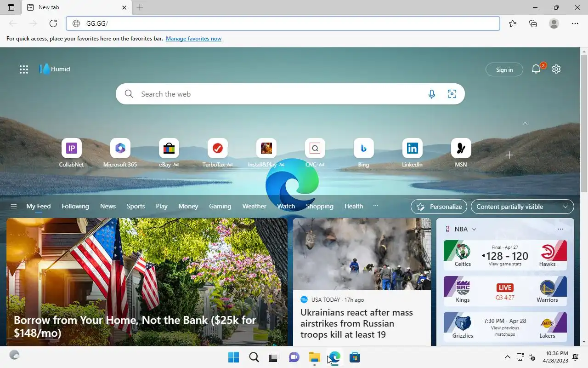
Task: Select the News tab
Action: [x=108, y=207]
